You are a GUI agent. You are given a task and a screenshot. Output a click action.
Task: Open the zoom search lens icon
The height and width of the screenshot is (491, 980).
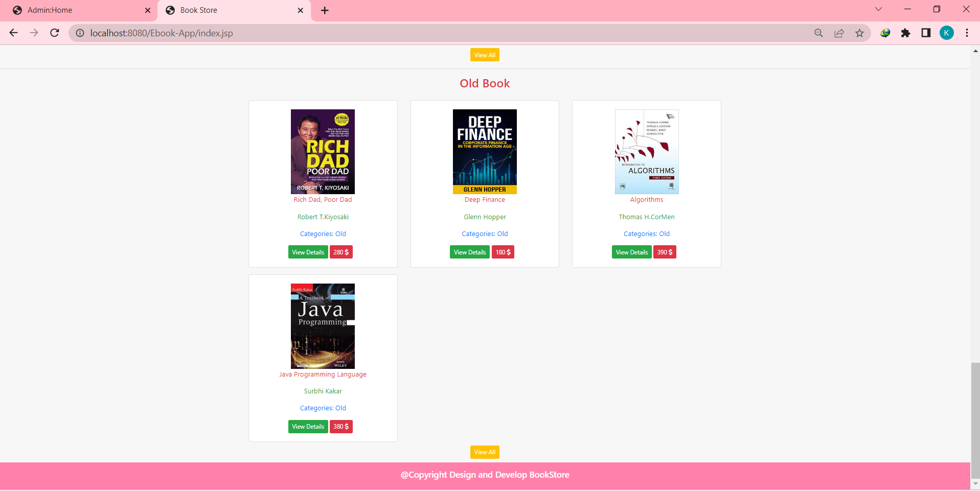coord(818,33)
